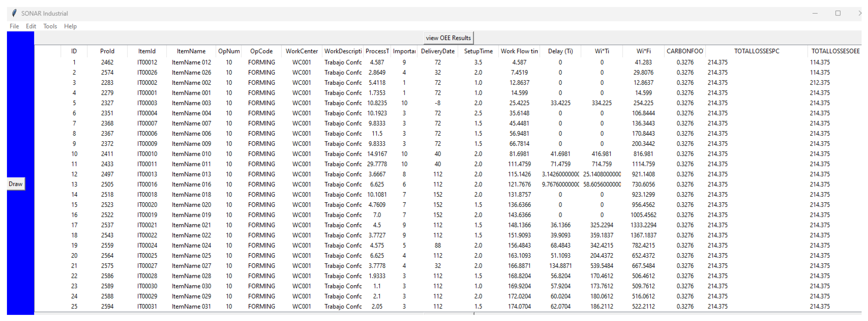Select the row with ProId 2327
The image size is (868, 321).
[x=107, y=103]
